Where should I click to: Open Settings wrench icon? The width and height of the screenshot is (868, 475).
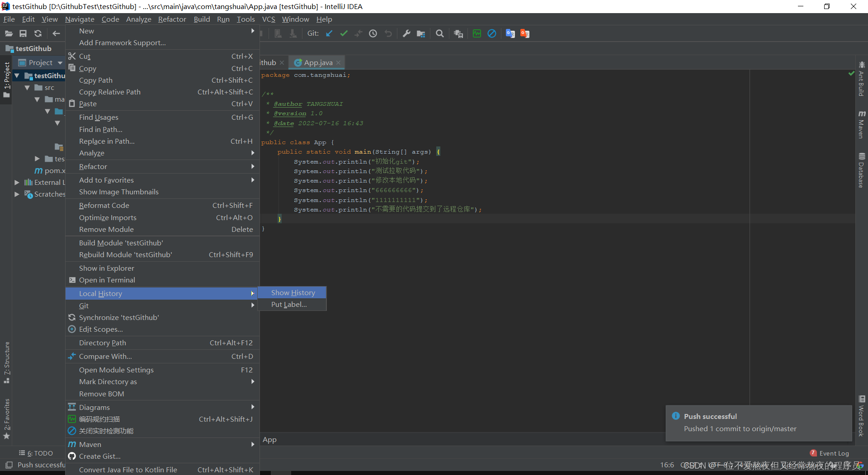pos(406,33)
